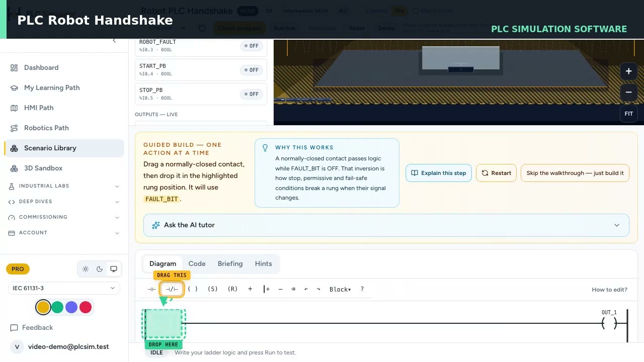The width and height of the screenshot is (644, 362).
Task: Select the normally-open contact tool
Action: [151, 290]
